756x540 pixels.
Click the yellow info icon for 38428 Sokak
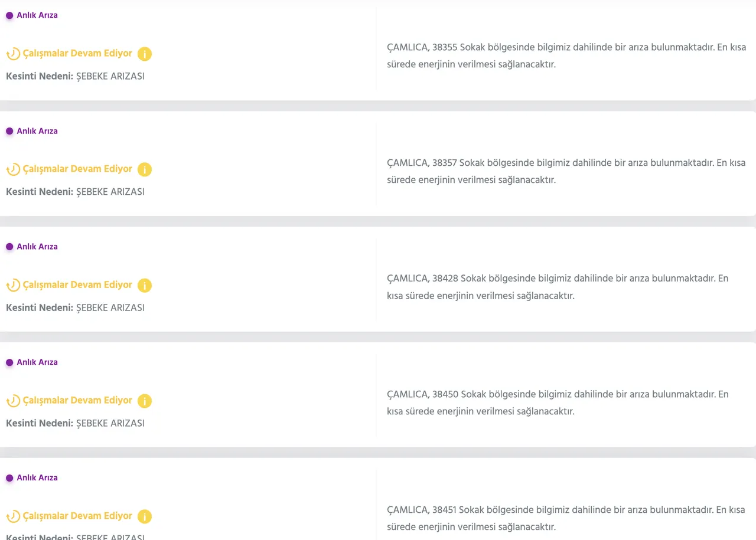(x=145, y=285)
